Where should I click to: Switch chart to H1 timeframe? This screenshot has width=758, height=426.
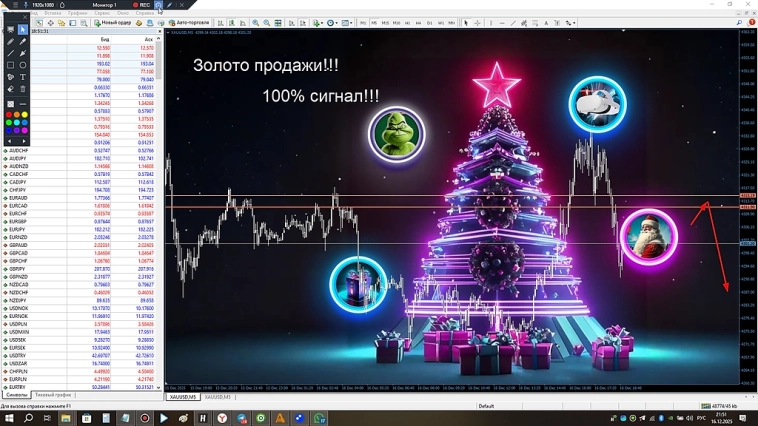(408, 23)
